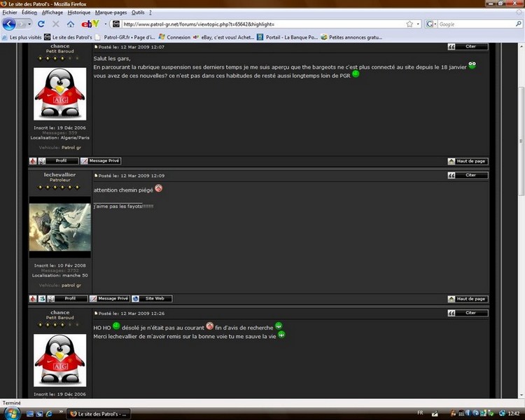The height and width of the screenshot is (420, 525).
Task: Click the FR language indicator
Action: (x=421, y=413)
